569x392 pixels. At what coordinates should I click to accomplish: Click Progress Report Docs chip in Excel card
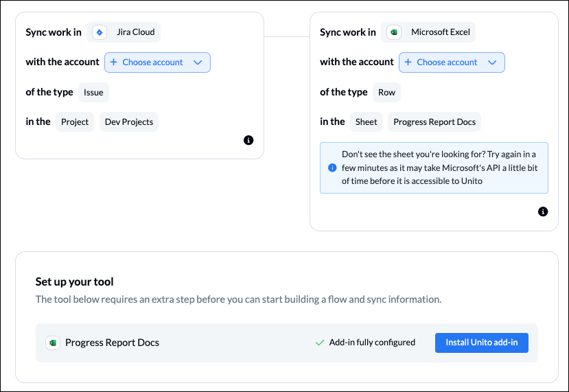click(434, 122)
